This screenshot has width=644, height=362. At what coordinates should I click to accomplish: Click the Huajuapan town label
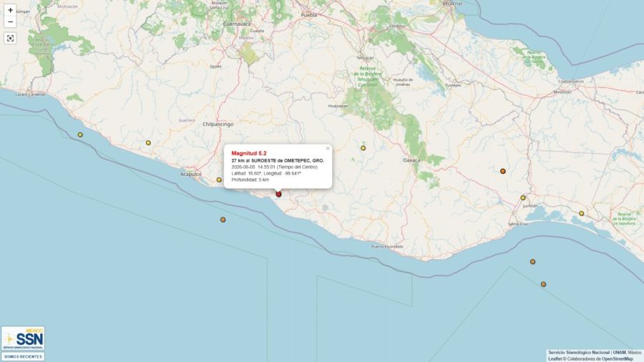point(338,106)
